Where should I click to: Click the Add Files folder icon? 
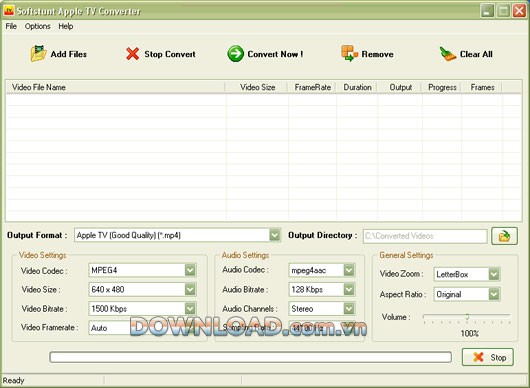coord(38,54)
